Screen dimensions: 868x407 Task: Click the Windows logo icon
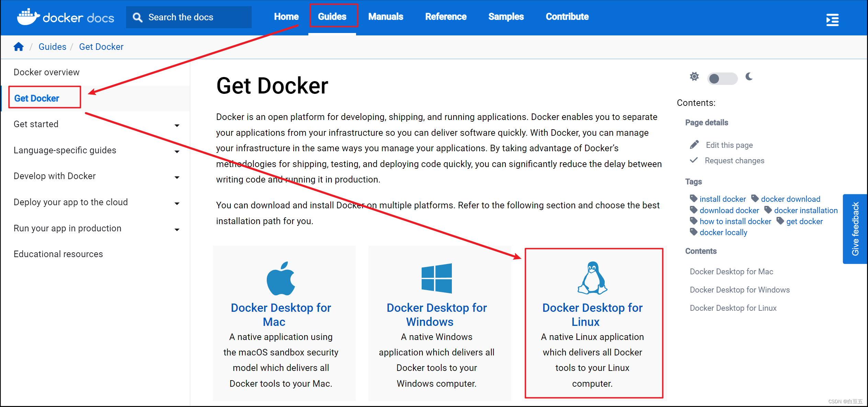(x=436, y=278)
